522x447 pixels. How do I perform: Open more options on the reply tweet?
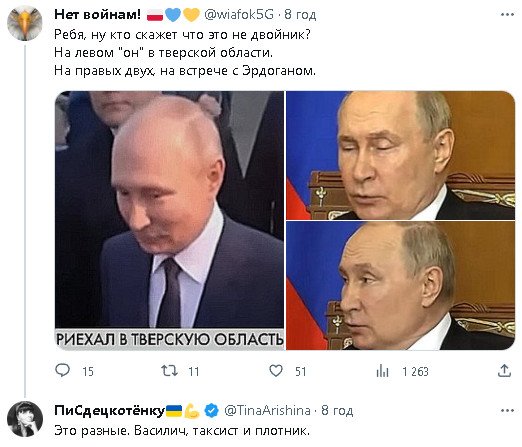507,410
